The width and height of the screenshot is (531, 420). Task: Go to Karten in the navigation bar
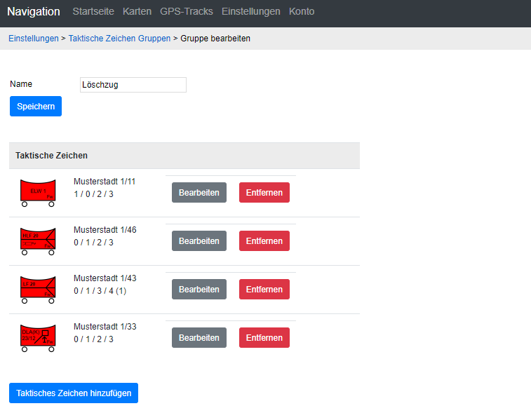coord(137,12)
